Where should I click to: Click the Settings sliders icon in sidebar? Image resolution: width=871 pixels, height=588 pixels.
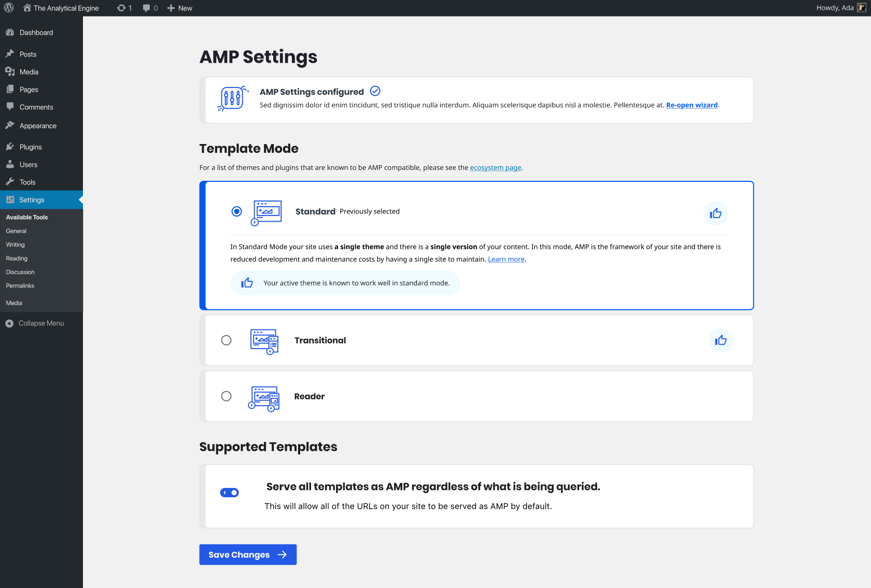pos(10,199)
